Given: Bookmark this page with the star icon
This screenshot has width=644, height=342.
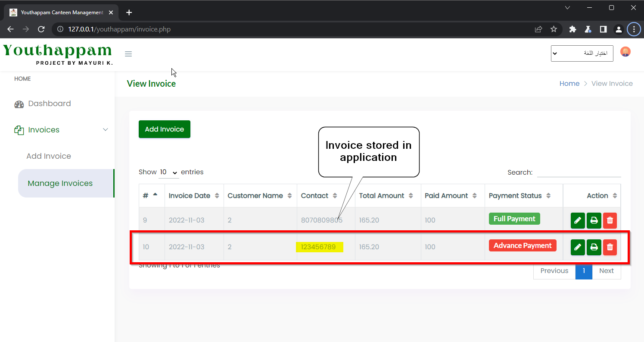Looking at the screenshot, I should coord(554,29).
